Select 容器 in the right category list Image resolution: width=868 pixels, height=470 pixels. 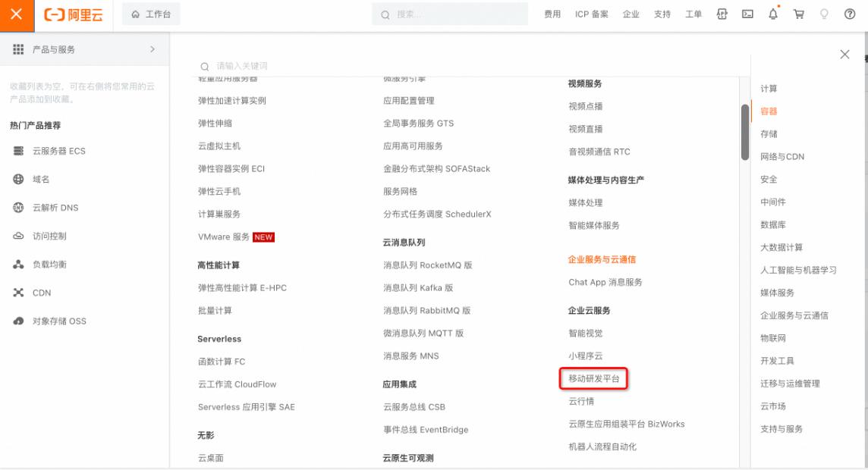769,111
